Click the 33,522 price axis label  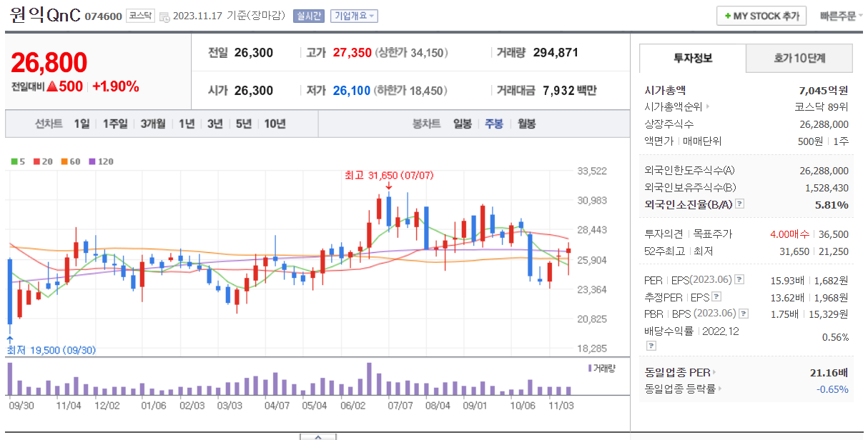coord(591,171)
